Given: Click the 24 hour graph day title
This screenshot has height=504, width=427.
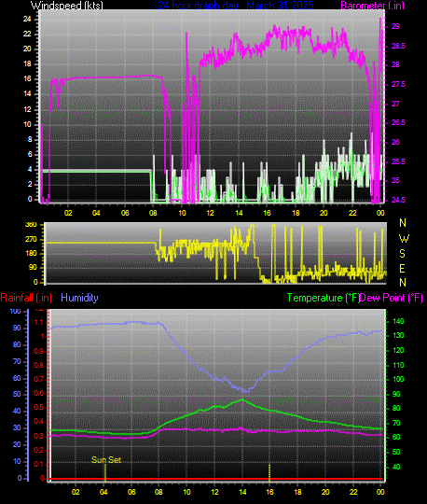Looking at the screenshot, I should tap(236, 6).
